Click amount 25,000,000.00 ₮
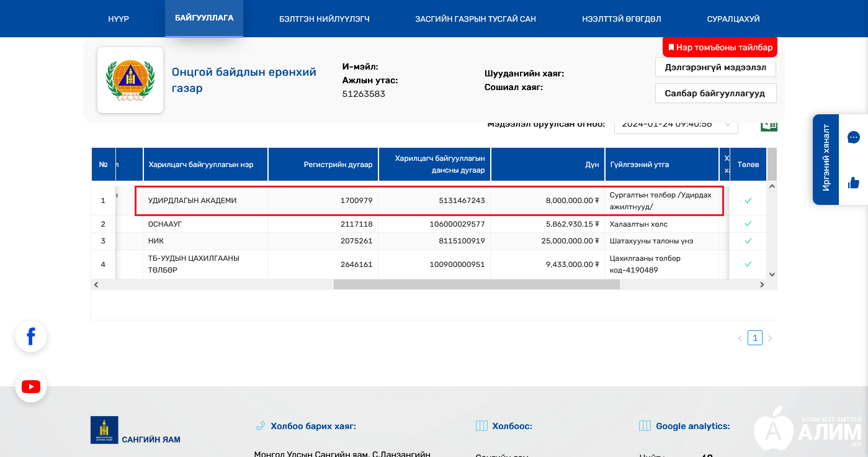This screenshot has width=868, height=457. (x=570, y=241)
